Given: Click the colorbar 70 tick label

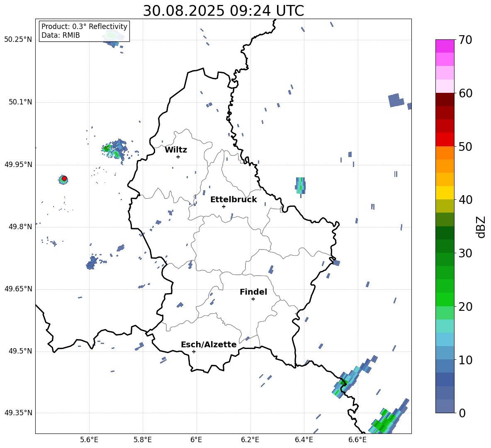Looking at the screenshot, I should (x=465, y=40).
